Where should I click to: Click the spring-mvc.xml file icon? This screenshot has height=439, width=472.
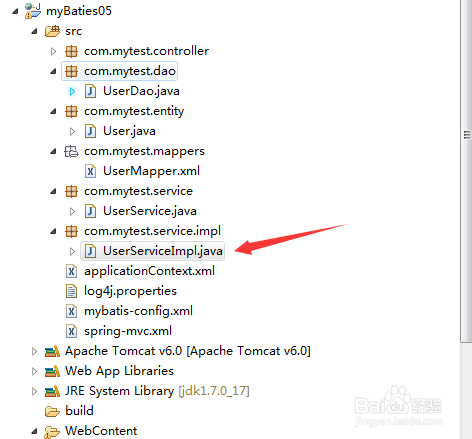pyautogui.click(x=71, y=331)
